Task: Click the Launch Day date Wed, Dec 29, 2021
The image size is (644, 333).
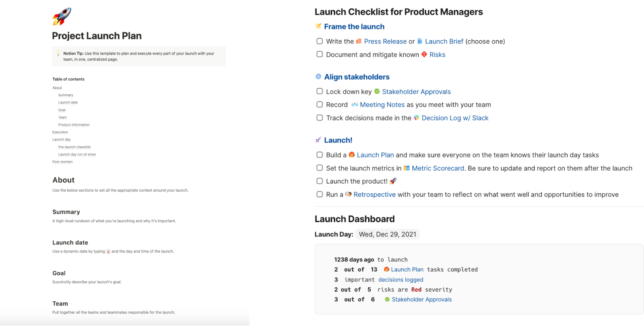Action: [387, 234]
